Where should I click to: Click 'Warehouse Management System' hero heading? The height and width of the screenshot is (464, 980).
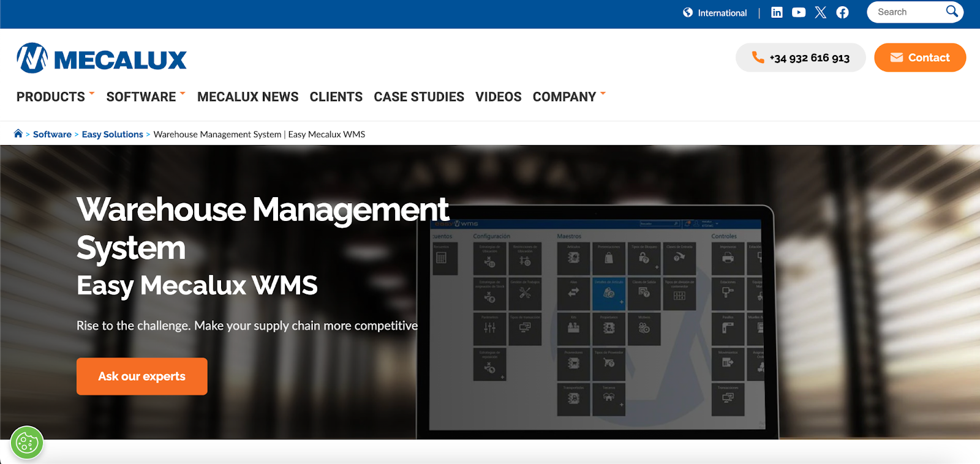pyautogui.click(x=263, y=228)
